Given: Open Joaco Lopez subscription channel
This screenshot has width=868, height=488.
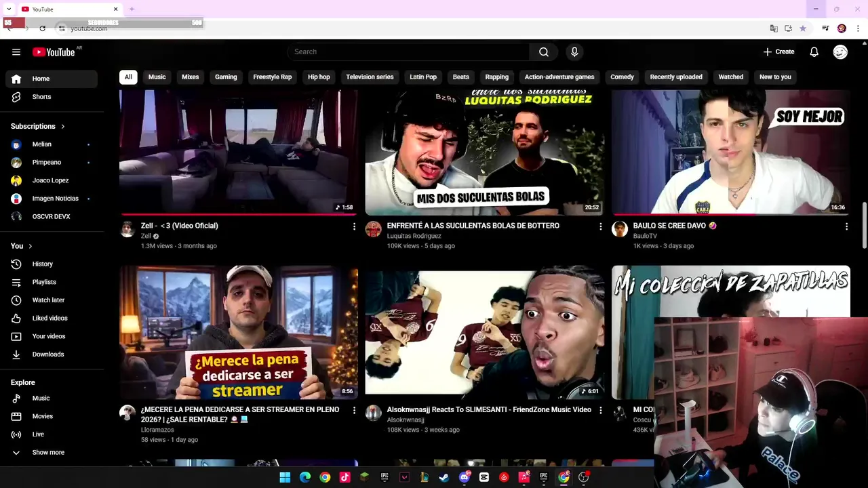Looking at the screenshot, I should 52,181.
